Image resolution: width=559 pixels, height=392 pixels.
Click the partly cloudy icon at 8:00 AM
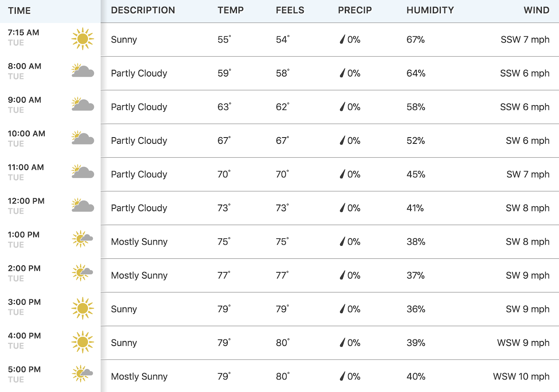(x=83, y=71)
